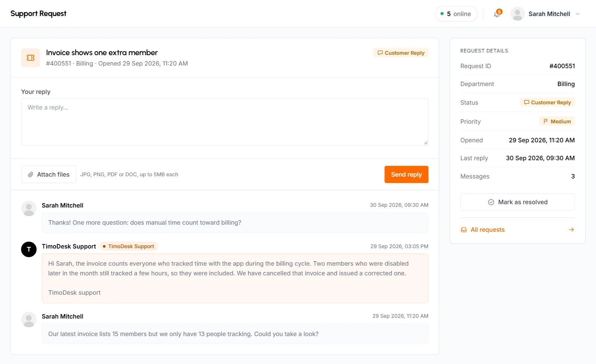
Task: Click the Messages count 3
Action: [x=573, y=176]
